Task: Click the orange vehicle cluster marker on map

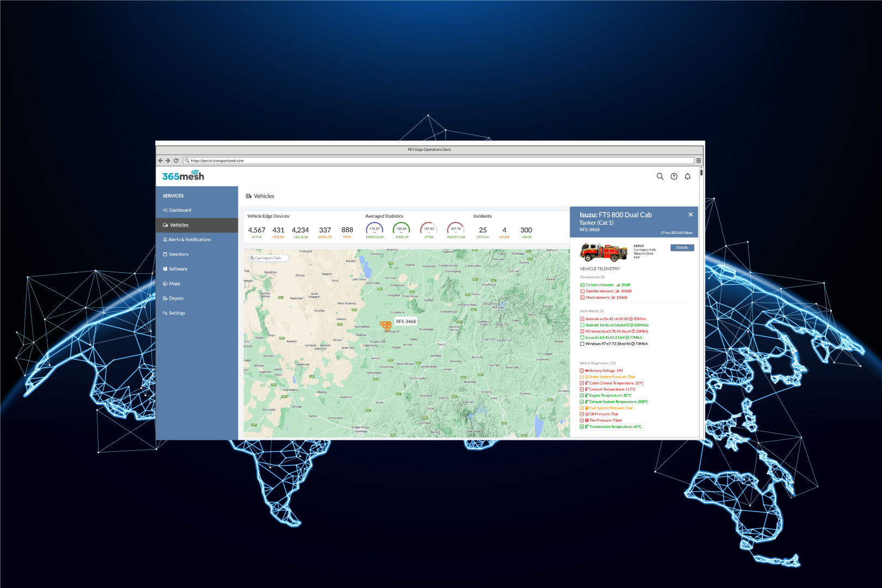Action: coord(386,326)
